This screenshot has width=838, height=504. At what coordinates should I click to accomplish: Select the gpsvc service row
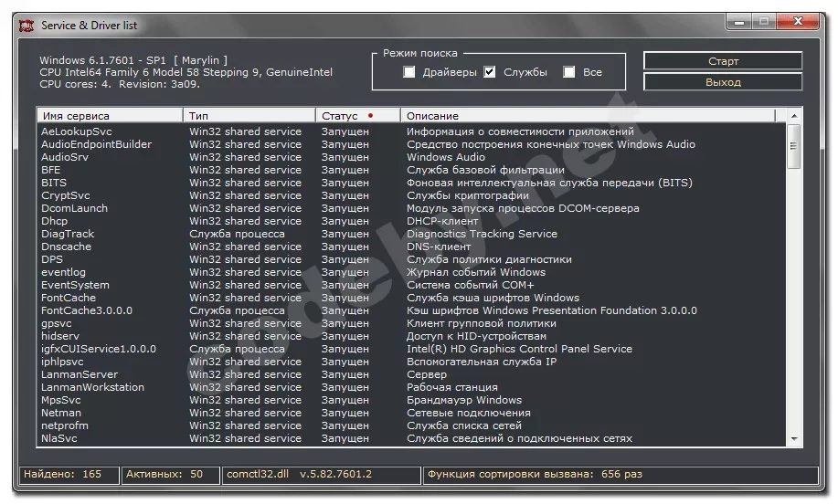pyautogui.click(x=411, y=323)
